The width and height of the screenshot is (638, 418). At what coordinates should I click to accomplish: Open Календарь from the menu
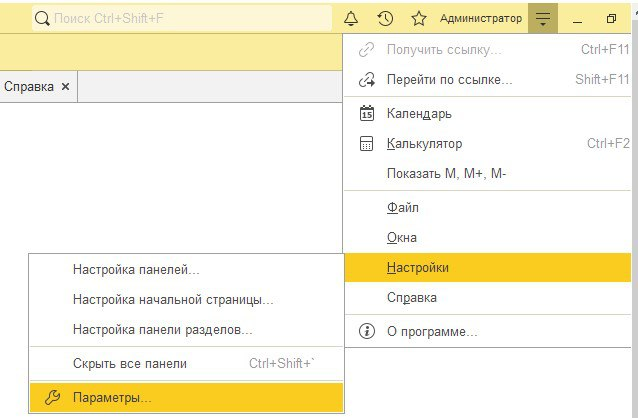pyautogui.click(x=487, y=113)
